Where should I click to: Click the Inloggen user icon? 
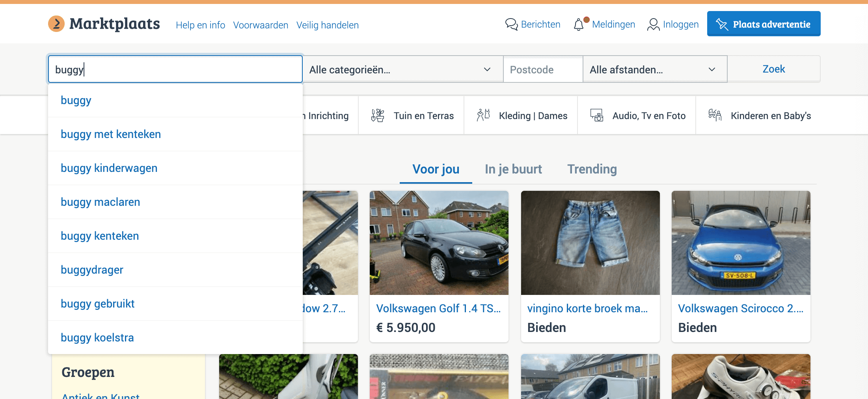(653, 24)
